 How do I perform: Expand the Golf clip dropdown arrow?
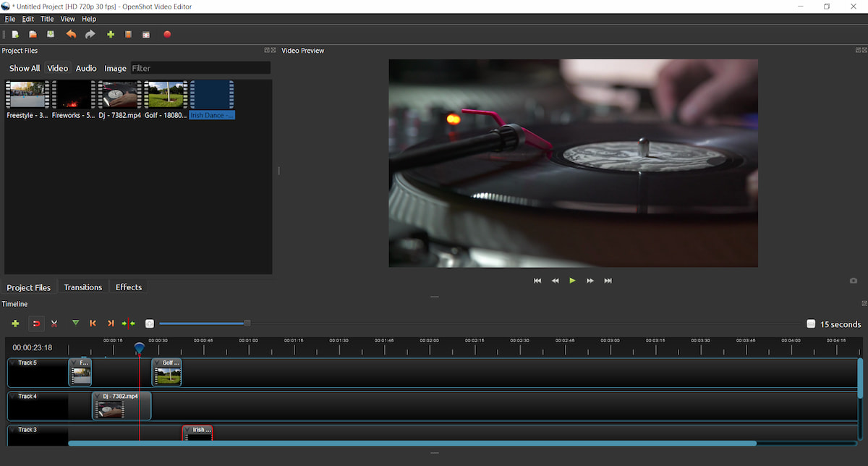click(x=158, y=363)
